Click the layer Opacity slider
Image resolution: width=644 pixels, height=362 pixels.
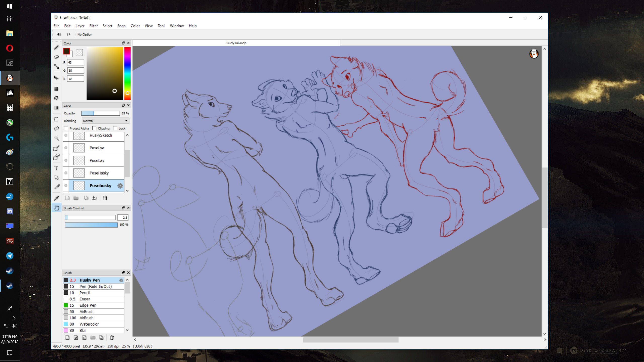tap(100, 113)
